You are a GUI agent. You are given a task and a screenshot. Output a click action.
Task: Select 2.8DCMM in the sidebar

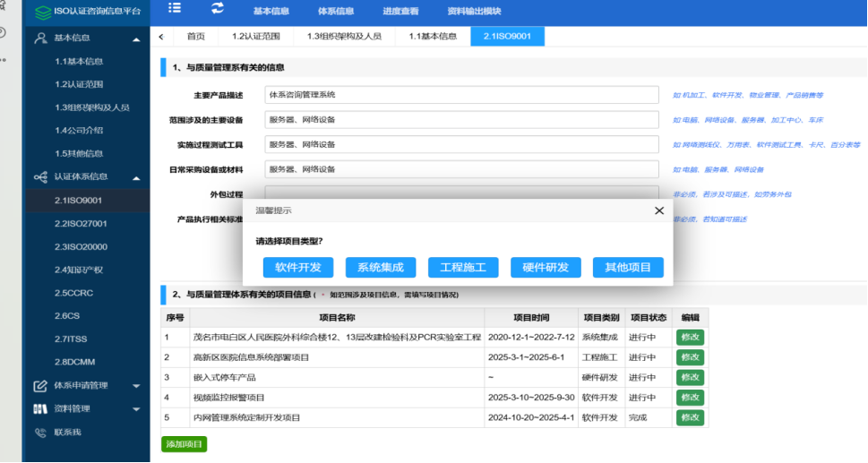[x=74, y=363]
